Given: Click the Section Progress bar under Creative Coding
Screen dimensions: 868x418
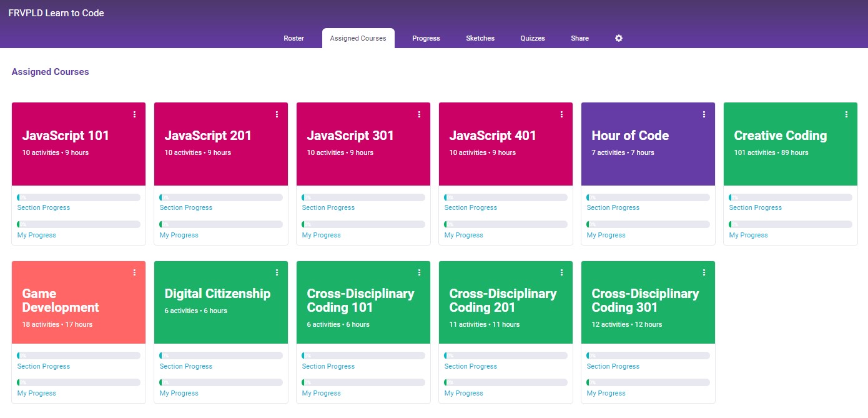Looking at the screenshot, I should pos(790,197).
